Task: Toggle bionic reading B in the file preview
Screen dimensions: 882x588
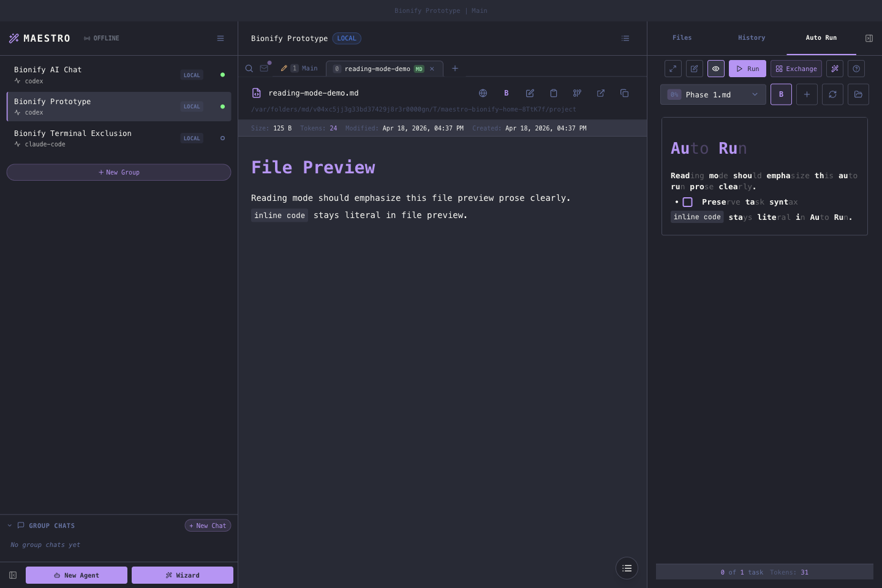Action: [x=507, y=93]
